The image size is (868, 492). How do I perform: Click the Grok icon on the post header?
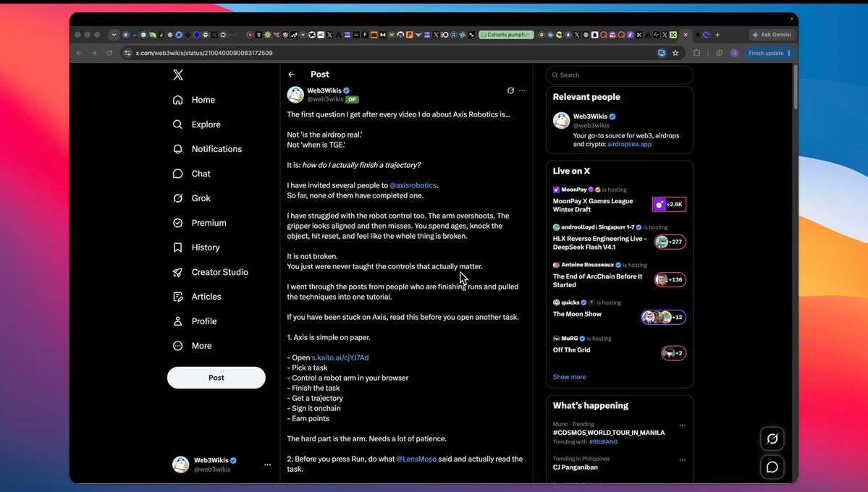tap(510, 90)
